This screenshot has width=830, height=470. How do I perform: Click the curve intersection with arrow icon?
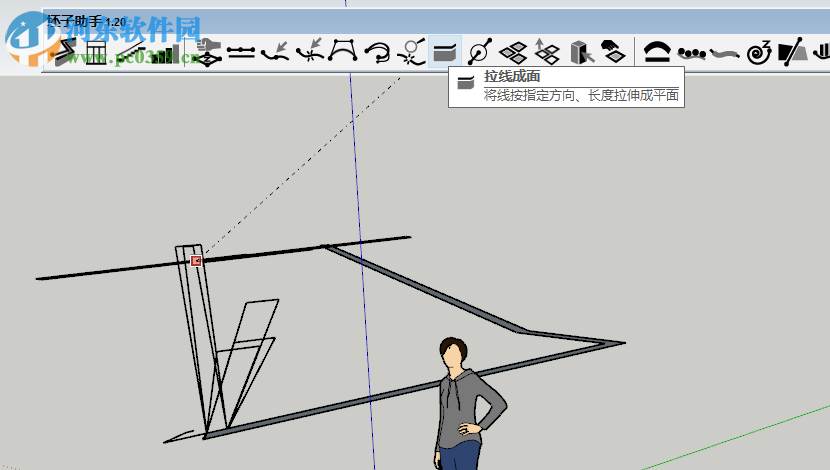click(310, 51)
